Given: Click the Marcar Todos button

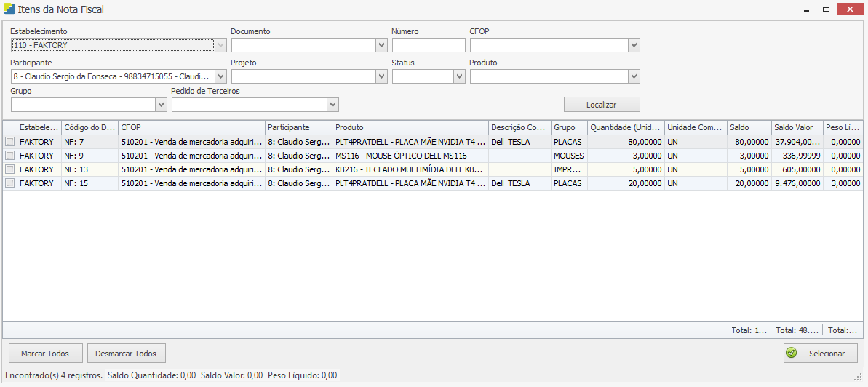Looking at the screenshot, I should coord(45,354).
